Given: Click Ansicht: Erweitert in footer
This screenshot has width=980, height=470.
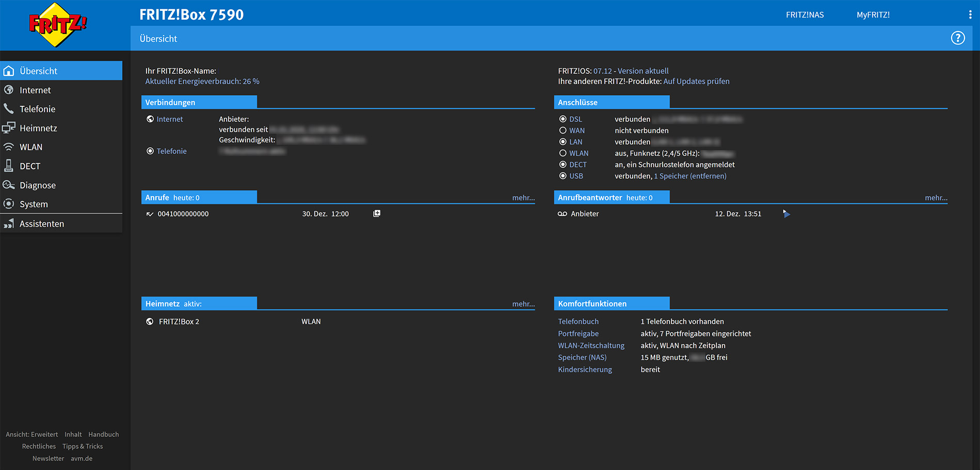Looking at the screenshot, I should pyautogui.click(x=31, y=434).
